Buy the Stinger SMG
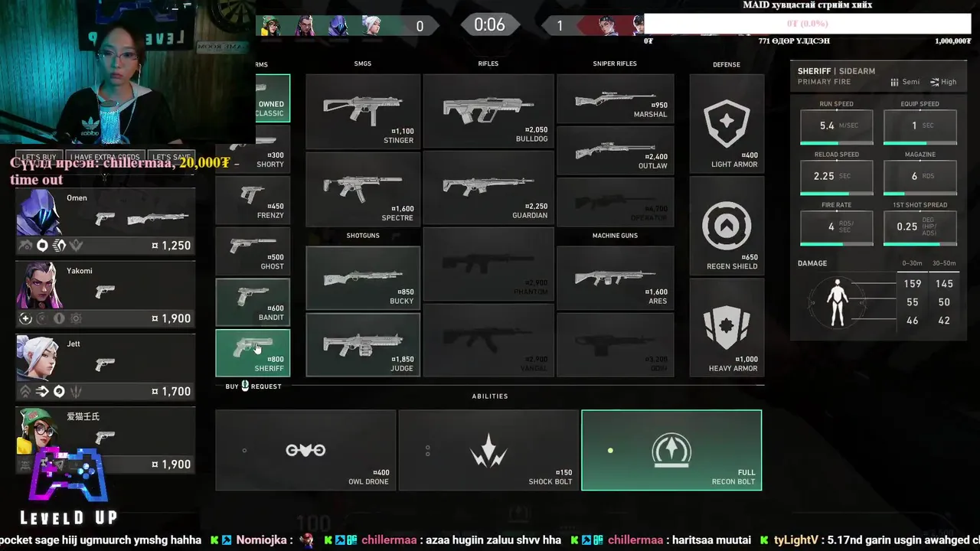 click(x=363, y=111)
